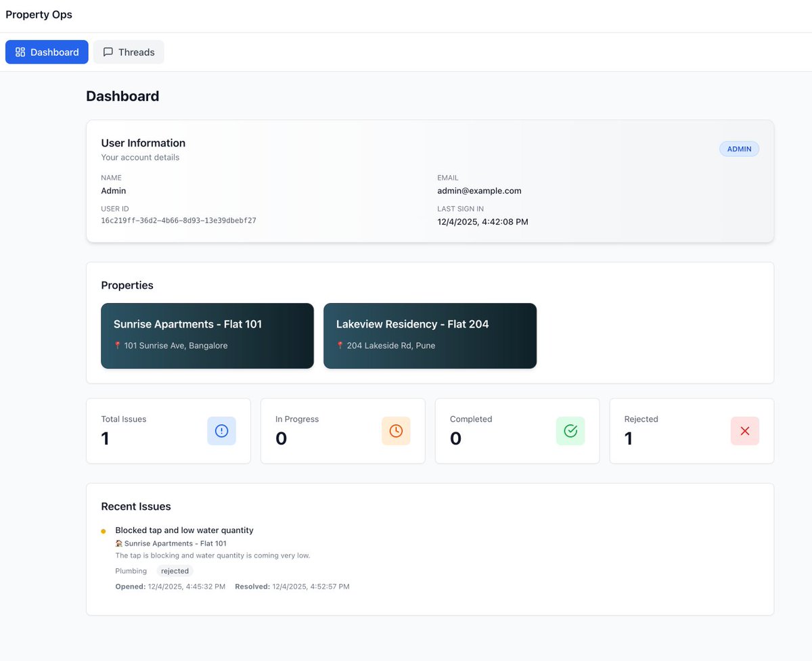Image resolution: width=812 pixels, height=661 pixels.
Task: Click the Plumbing category label
Action: (131, 570)
